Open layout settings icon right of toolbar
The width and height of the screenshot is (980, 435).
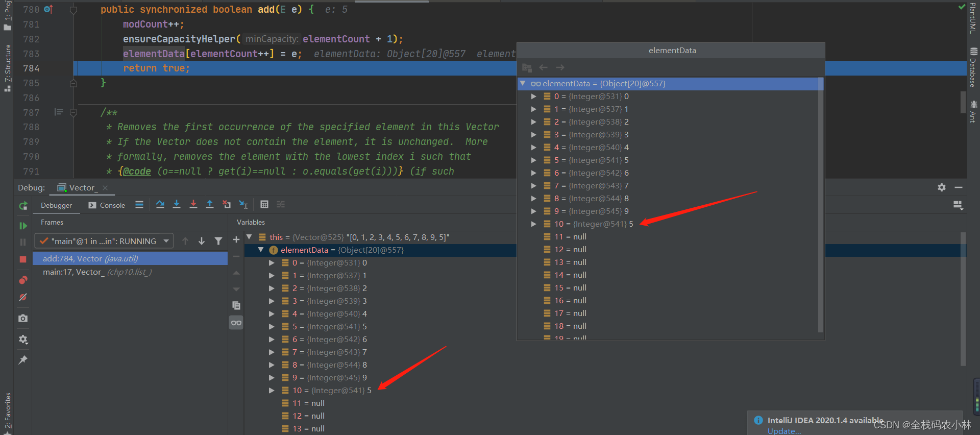coord(958,205)
